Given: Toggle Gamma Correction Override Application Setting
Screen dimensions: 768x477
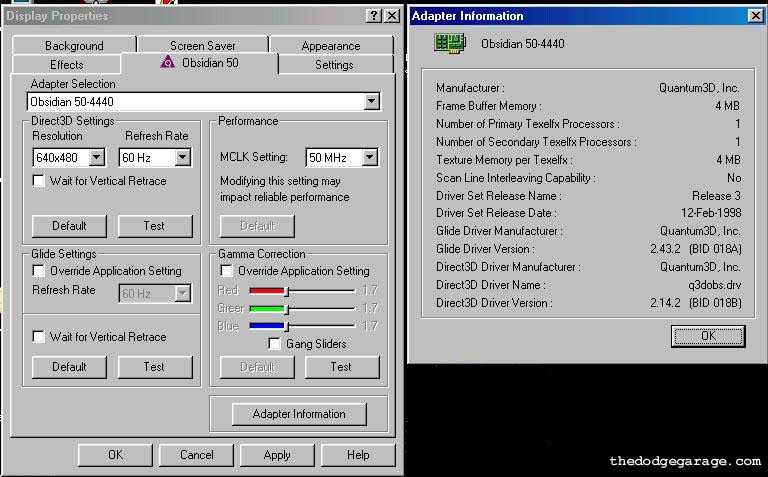Looking at the screenshot, I should click(226, 271).
